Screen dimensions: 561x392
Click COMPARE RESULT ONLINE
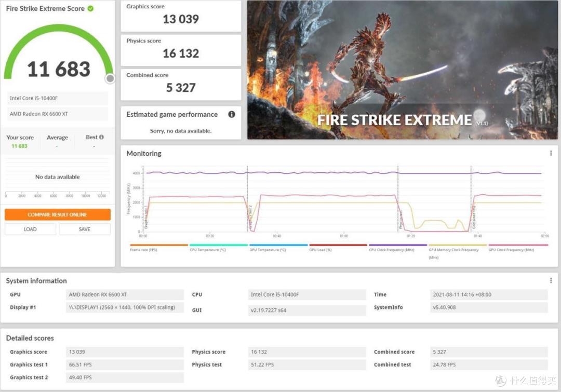(x=57, y=214)
